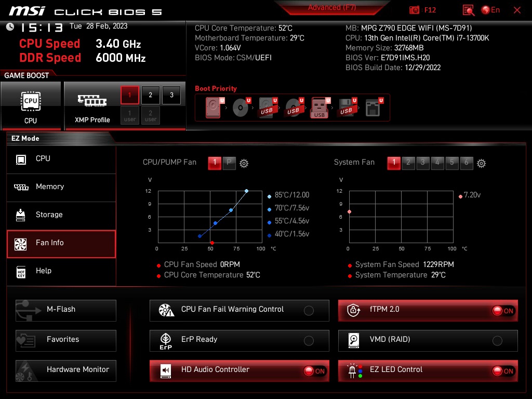Click the system fan 7.20v curve point
This screenshot has height=399, width=532.
[350, 212]
